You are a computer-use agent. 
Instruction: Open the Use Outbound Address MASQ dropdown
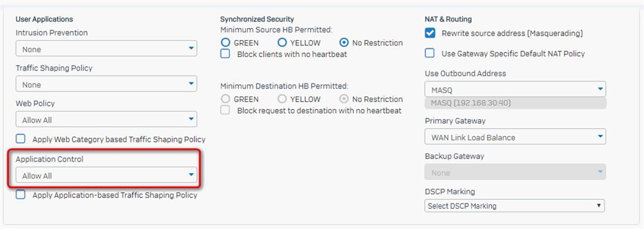[515, 89]
